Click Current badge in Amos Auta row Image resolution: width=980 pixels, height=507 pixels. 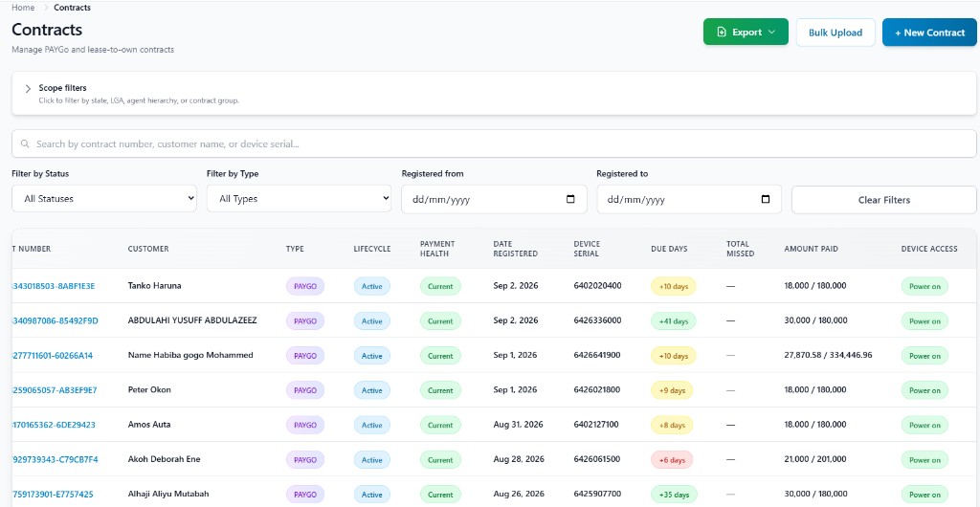(440, 425)
